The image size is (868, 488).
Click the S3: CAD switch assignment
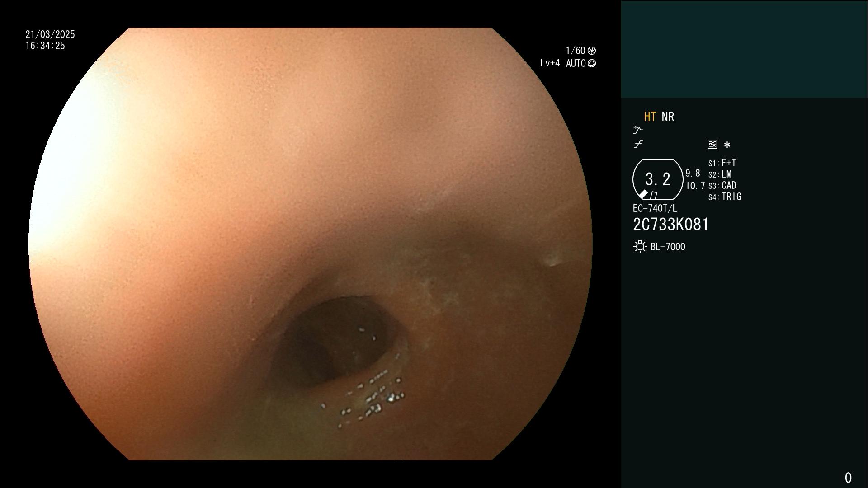(x=722, y=185)
